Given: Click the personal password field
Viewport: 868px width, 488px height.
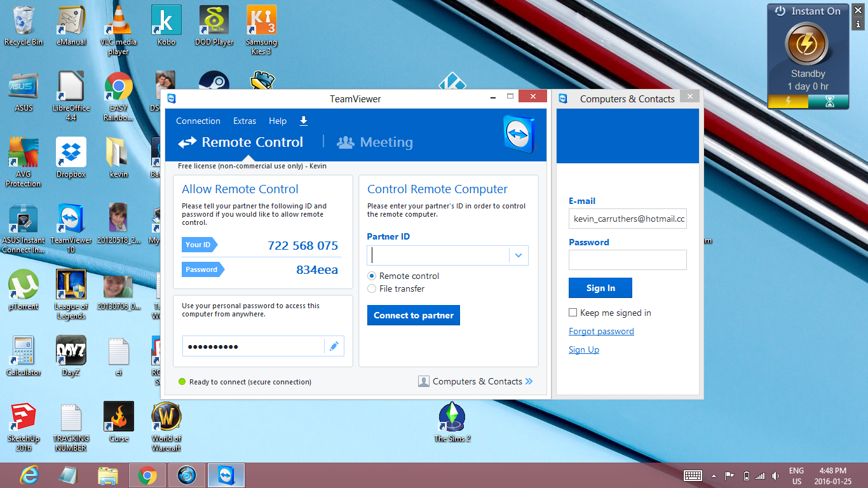Looking at the screenshot, I should coord(254,346).
